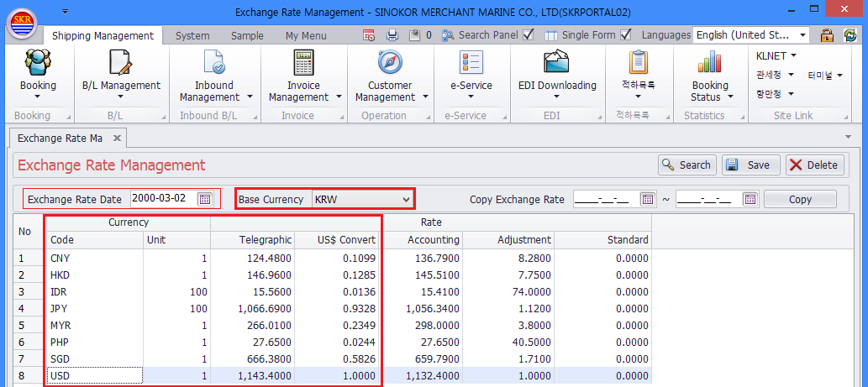Click the SKR application logo button
The width and height of the screenshot is (868, 387).
click(22, 22)
